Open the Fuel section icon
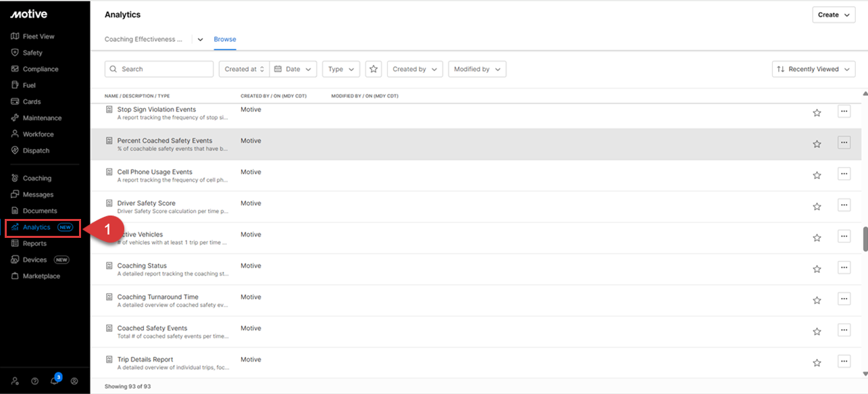Image resolution: width=868 pixels, height=394 pixels. click(16, 85)
